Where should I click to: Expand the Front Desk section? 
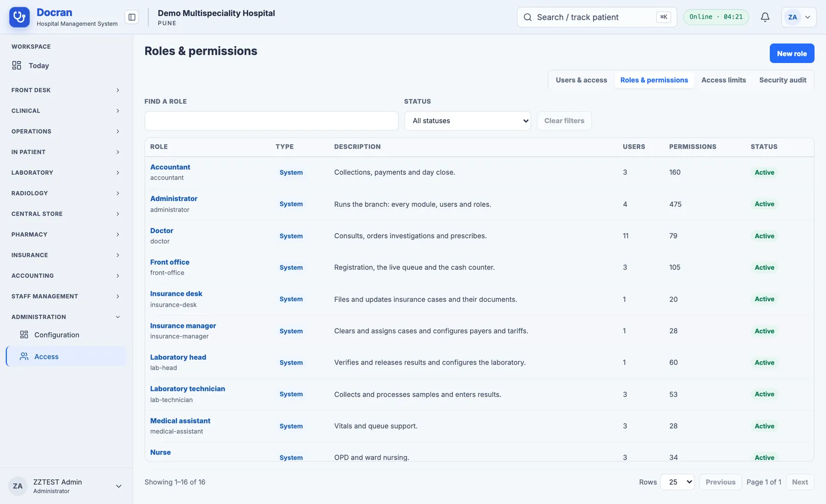point(66,90)
